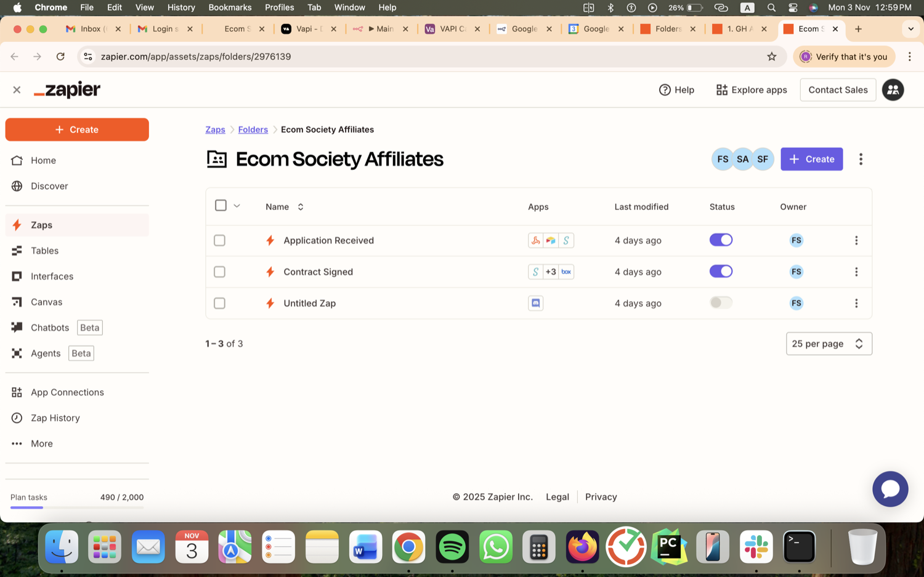Click the +3 apps badge in Contract Signed

[x=551, y=272]
